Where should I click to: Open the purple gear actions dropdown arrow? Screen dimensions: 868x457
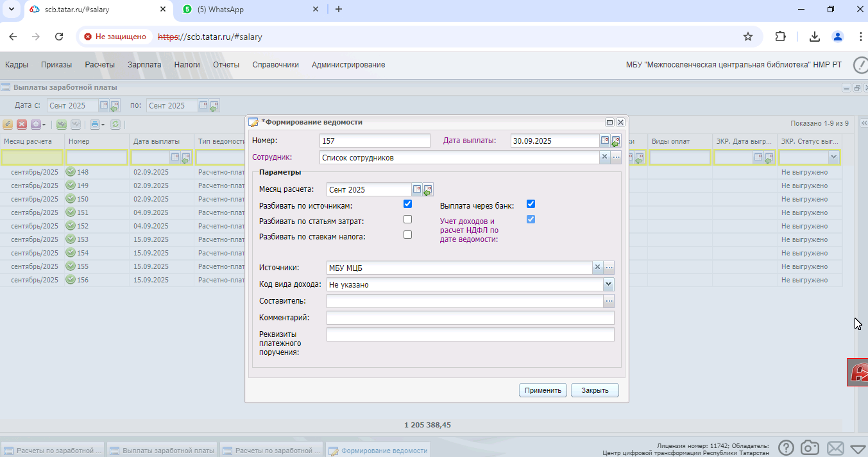pyautogui.click(x=44, y=125)
